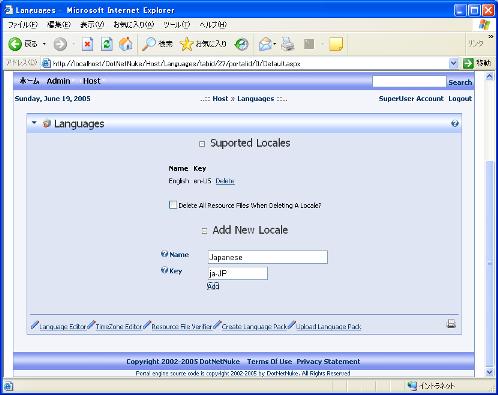Collapse the Suported Locales section
Viewport: 498px width, 395px height.
coord(202,144)
